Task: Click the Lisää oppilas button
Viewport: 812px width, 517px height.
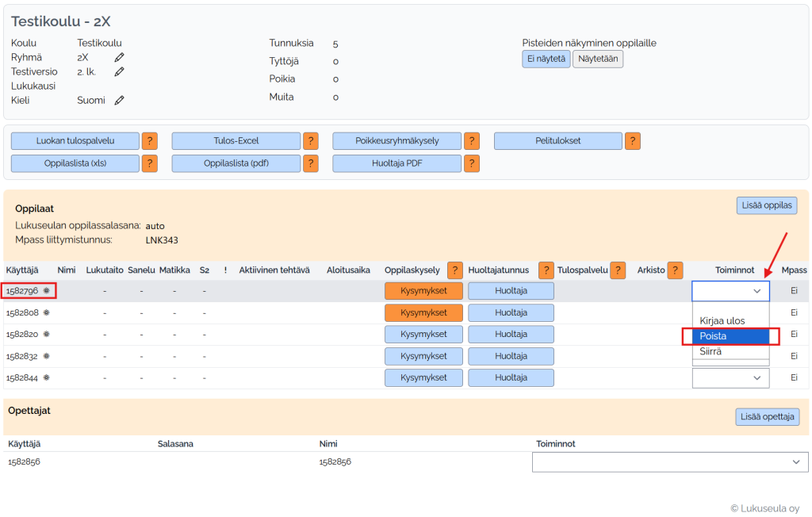Action: [768, 205]
